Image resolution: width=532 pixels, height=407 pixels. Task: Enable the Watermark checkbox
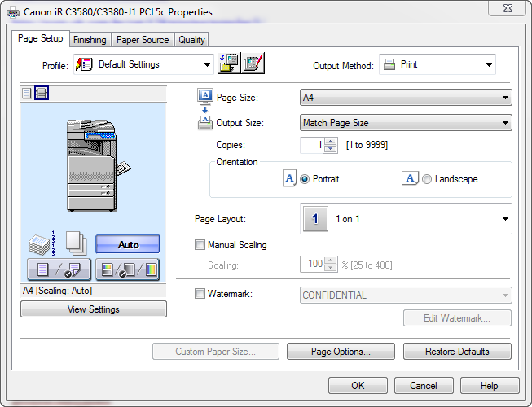(200, 294)
